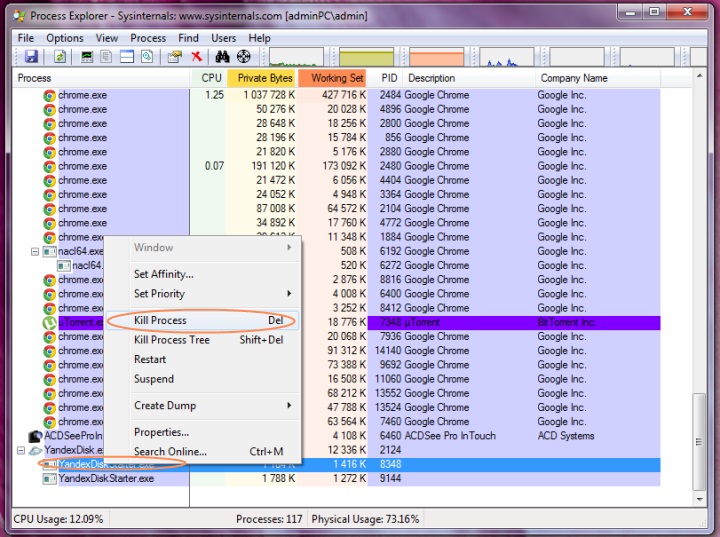Open the Process menu

click(x=148, y=38)
